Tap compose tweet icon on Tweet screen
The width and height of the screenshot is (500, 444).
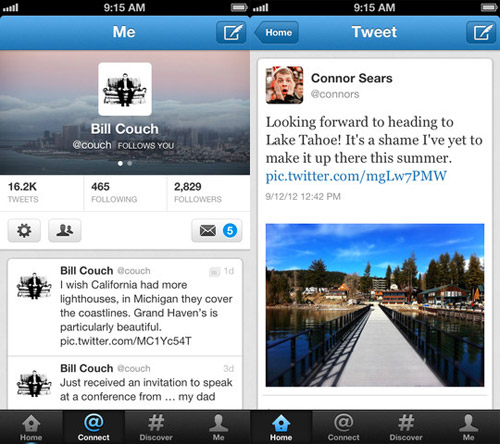pyautogui.click(x=481, y=32)
